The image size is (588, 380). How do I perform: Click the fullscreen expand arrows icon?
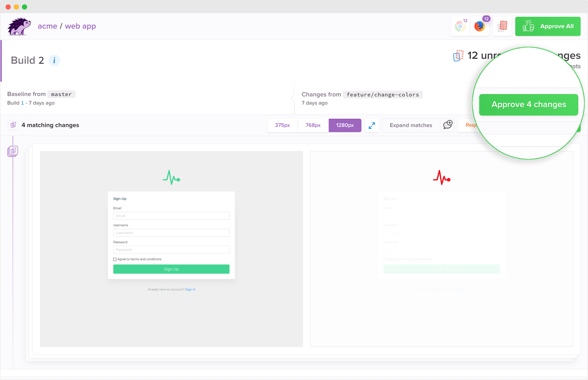point(372,125)
